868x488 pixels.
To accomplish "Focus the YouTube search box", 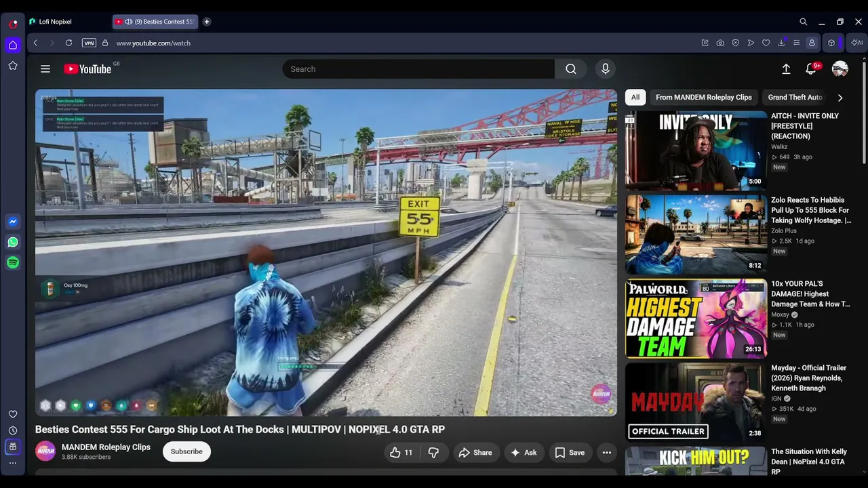I will pyautogui.click(x=418, y=68).
